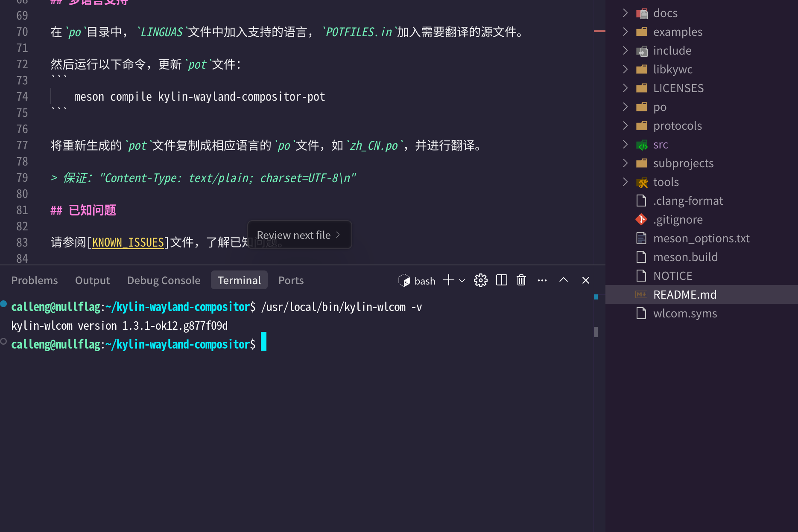
Task: Open the KNOWN_ISSUES link
Action: [128, 242]
